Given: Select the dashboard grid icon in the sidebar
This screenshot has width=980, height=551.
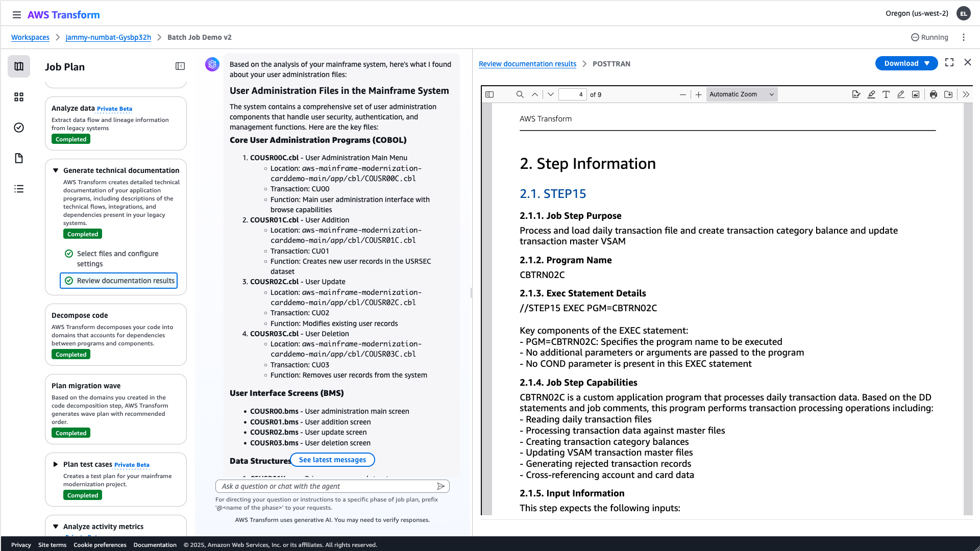Looking at the screenshot, I should pyautogui.click(x=19, y=96).
